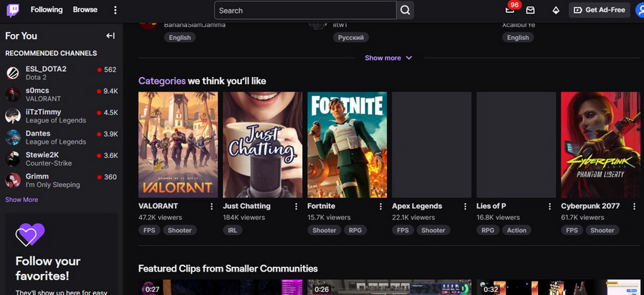The height and width of the screenshot is (295, 644).
Task: Click Dantes channel avatar
Action: (x=13, y=138)
